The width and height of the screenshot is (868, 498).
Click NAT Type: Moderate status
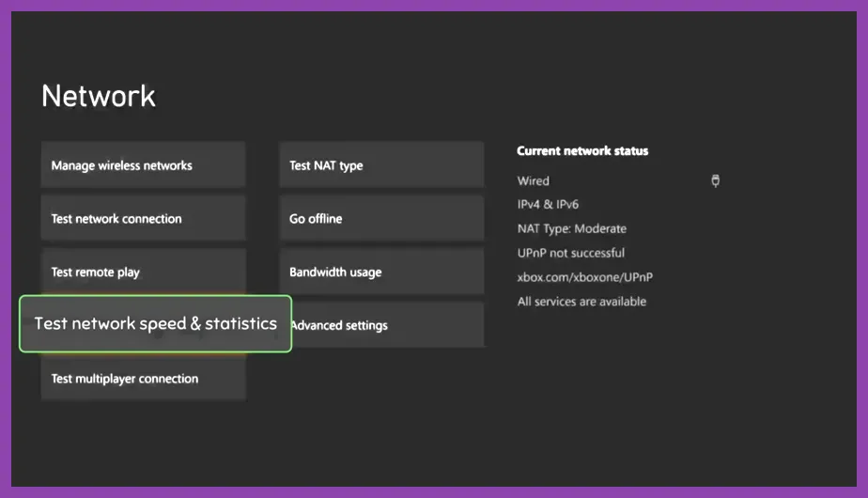[x=572, y=228]
